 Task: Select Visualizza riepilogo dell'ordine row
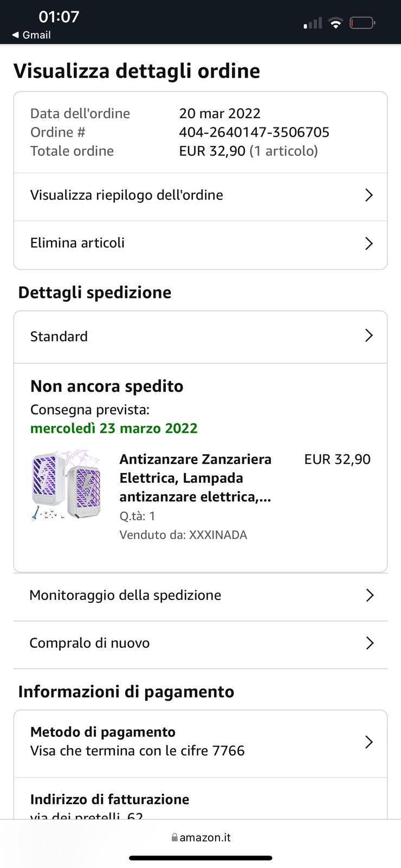pyautogui.click(x=127, y=195)
